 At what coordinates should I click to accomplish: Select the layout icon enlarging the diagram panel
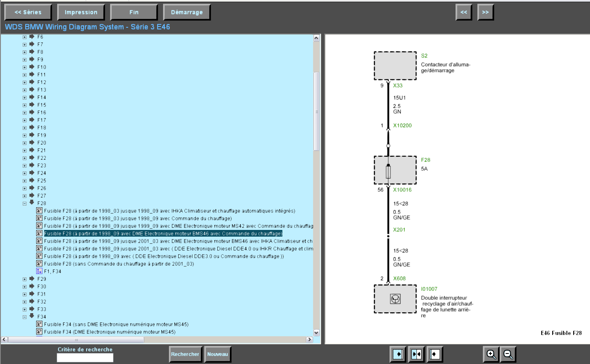click(x=435, y=354)
